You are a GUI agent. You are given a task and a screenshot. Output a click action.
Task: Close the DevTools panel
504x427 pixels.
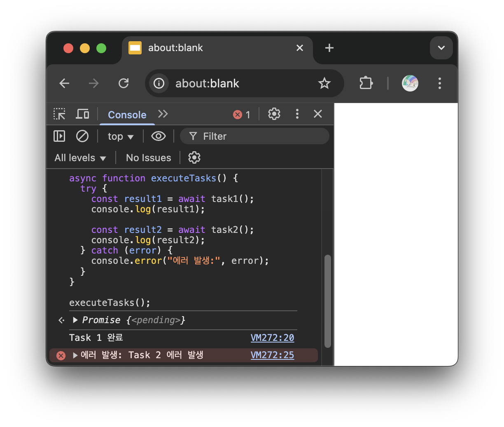318,114
